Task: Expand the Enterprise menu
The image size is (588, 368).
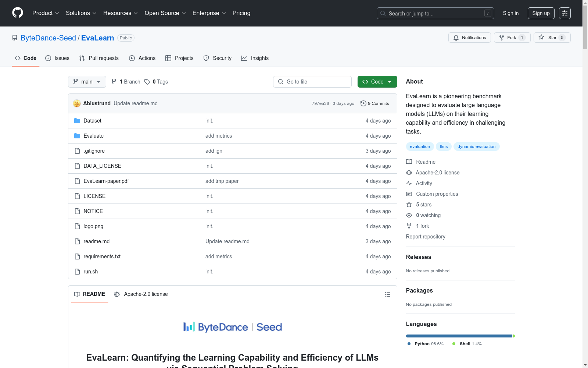Action: pyautogui.click(x=209, y=13)
